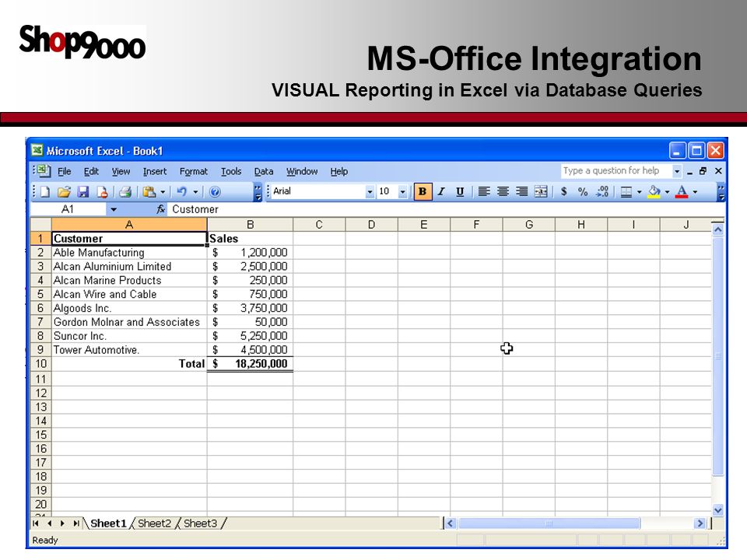Toggle Bold formatting
The height and width of the screenshot is (560, 747).
[422, 192]
